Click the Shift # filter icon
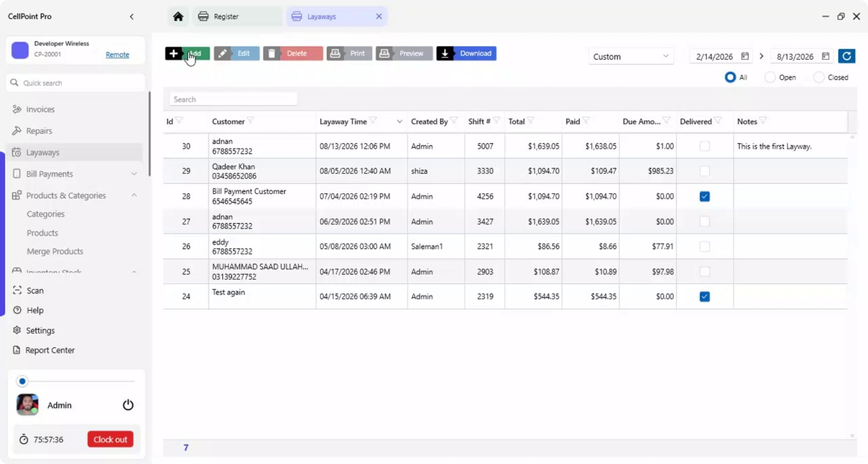The height and width of the screenshot is (464, 868). (x=496, y=121)
